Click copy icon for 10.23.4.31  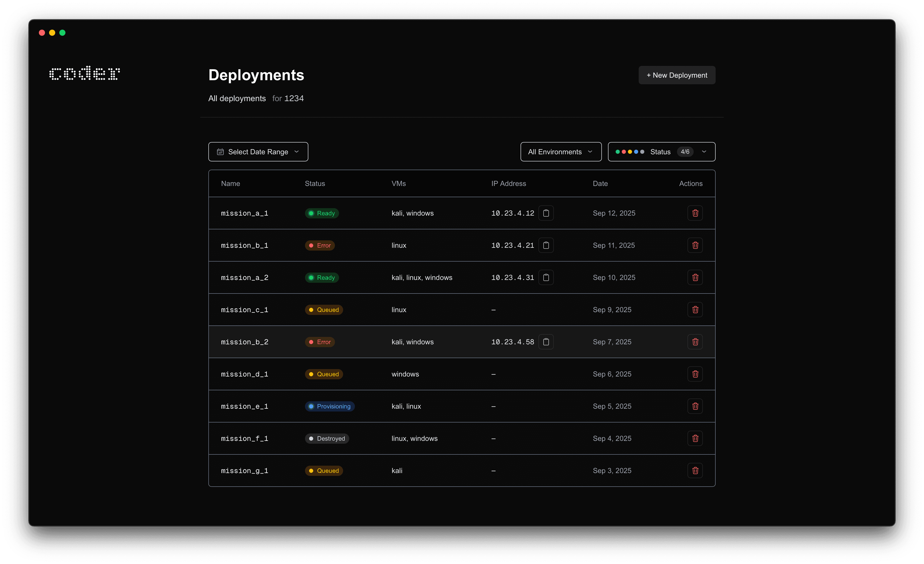pyautogui.click(x=546, y=278)
